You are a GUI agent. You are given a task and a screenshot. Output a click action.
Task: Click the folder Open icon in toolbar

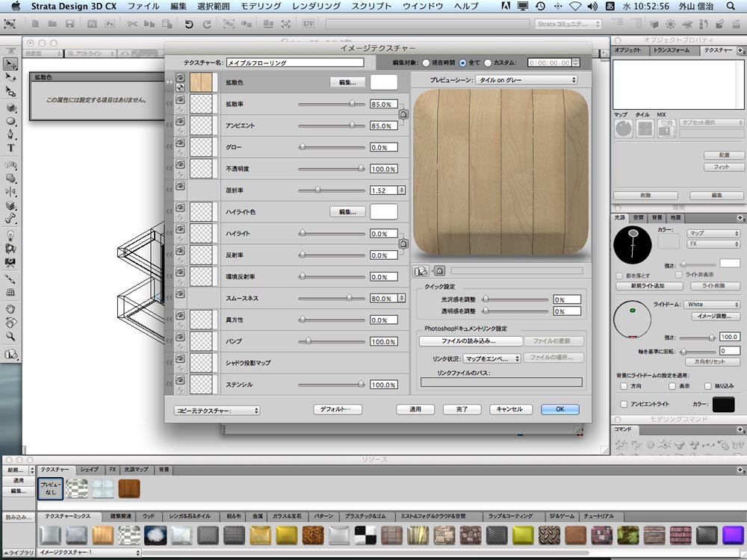(x=52, y=24)
